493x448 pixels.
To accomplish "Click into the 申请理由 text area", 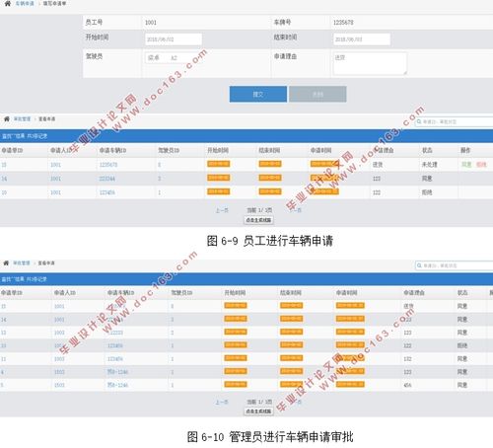I will click(370, 63).
